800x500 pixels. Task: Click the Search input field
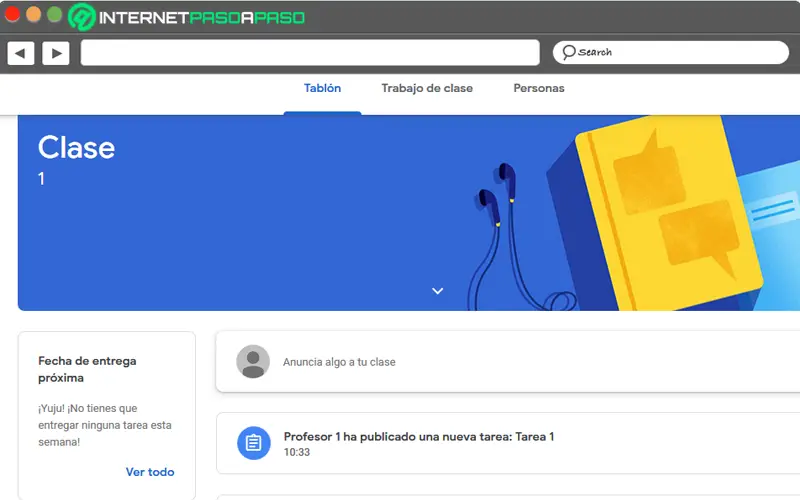(671, 52)
